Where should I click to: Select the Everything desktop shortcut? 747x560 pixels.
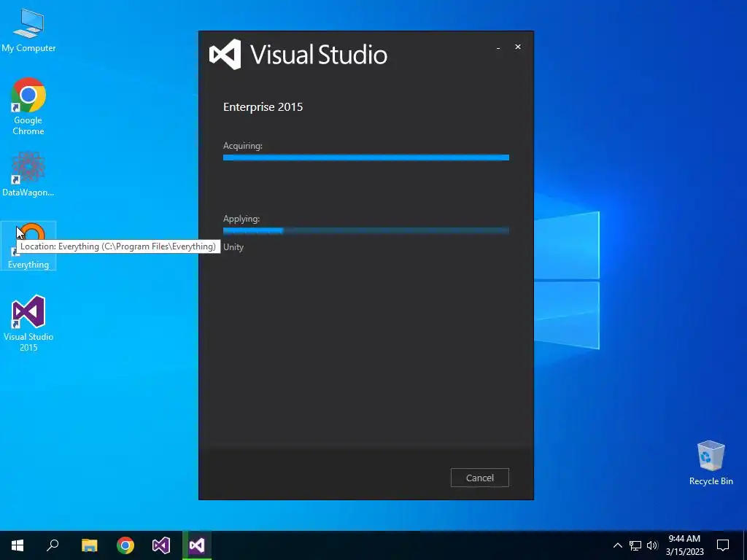click(x=28, y=246)
